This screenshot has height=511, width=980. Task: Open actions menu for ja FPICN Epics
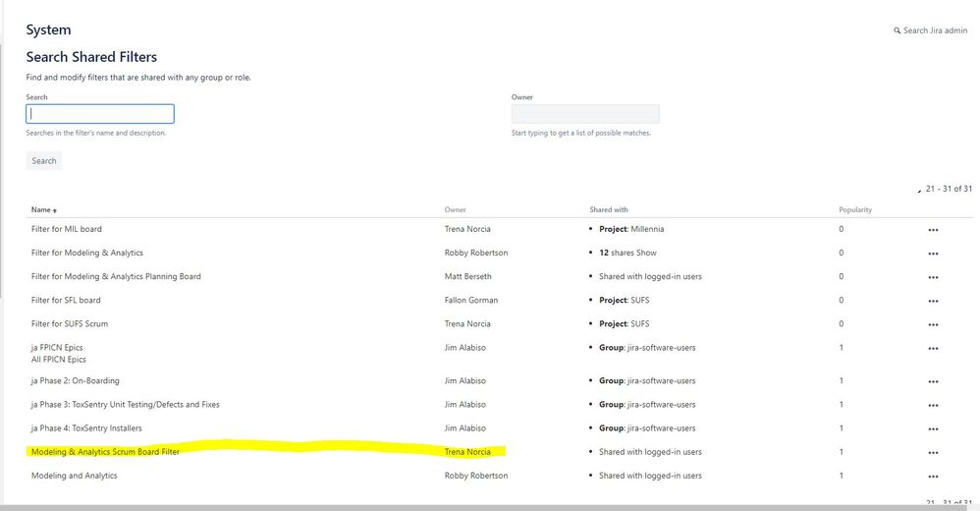click(x=933, y=349)
